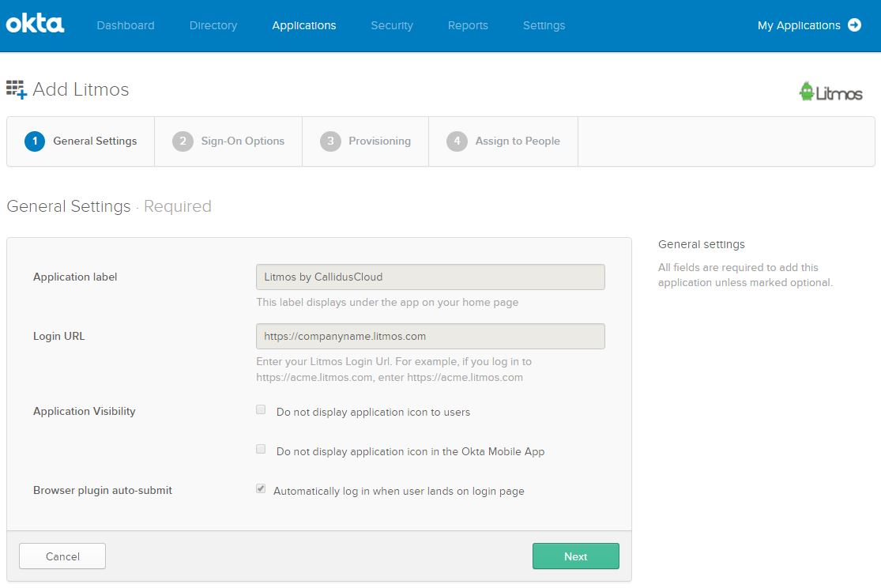Click the step 2 circle icon
The image size is (881, 588).
point(183,141)
